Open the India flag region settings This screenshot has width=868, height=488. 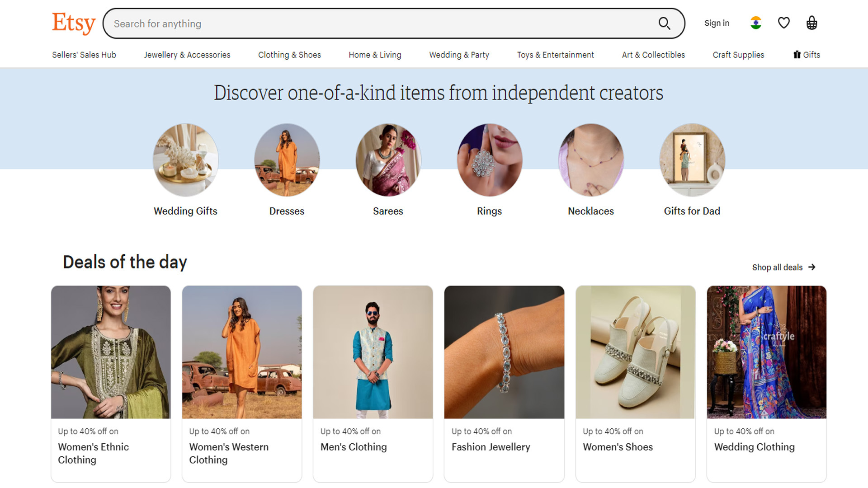pyautogui.click(x=755, y=23)
